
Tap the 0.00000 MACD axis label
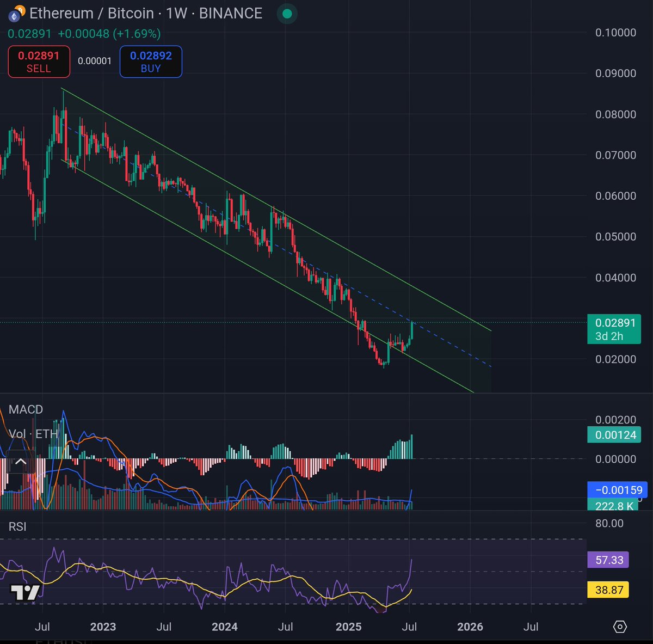point(615,459)
